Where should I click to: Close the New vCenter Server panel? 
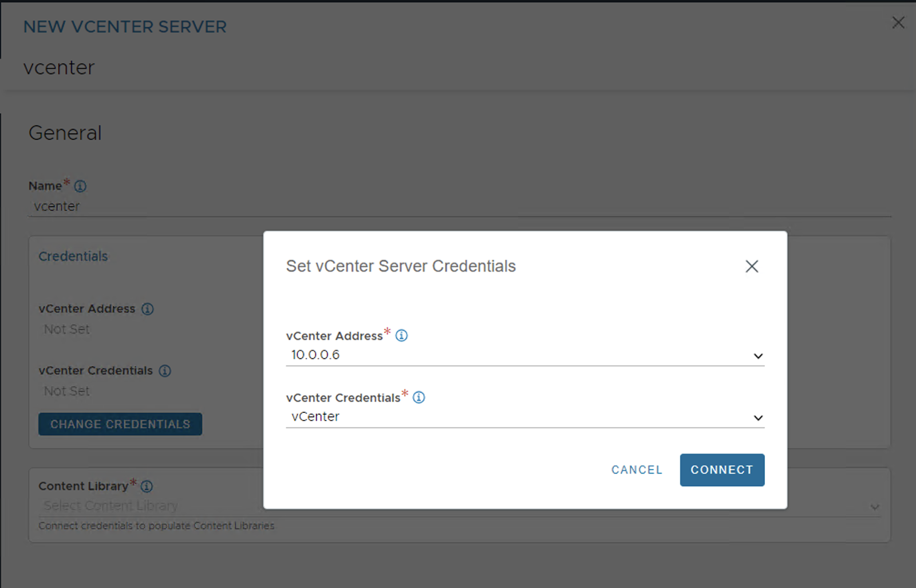898,22
